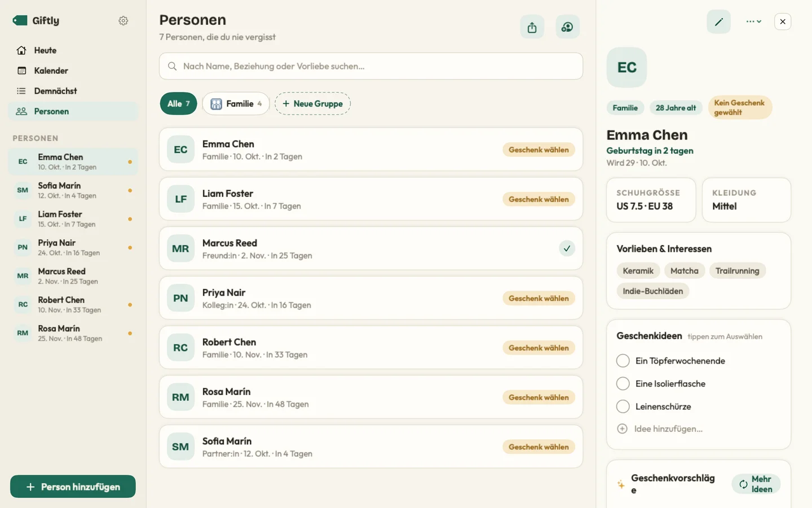Click the EC avatar in the detail panel
This screenshot has height=508, width=812.
coord(626,67)
